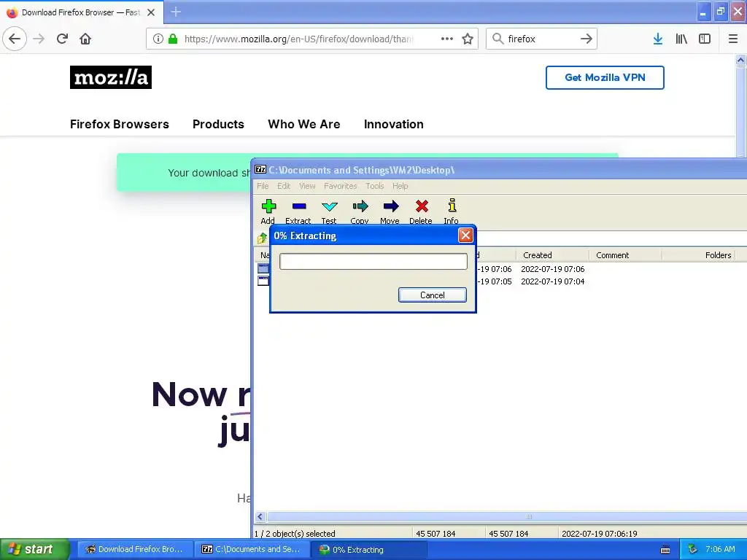Open the Edit menu in 7-Zip

284,186
